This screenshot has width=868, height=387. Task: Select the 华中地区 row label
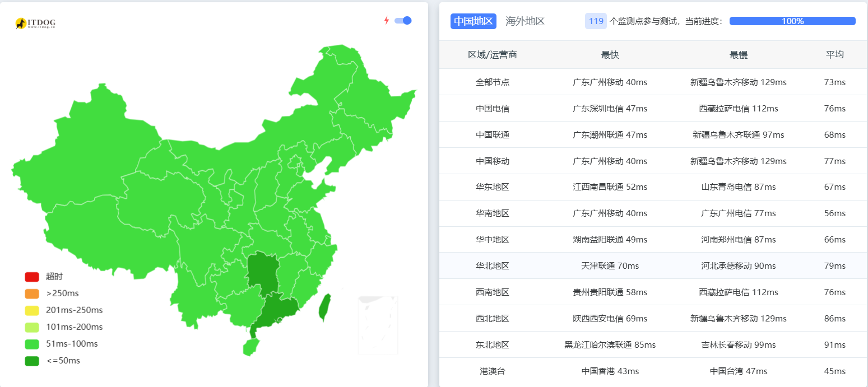(x=493, y=240)
